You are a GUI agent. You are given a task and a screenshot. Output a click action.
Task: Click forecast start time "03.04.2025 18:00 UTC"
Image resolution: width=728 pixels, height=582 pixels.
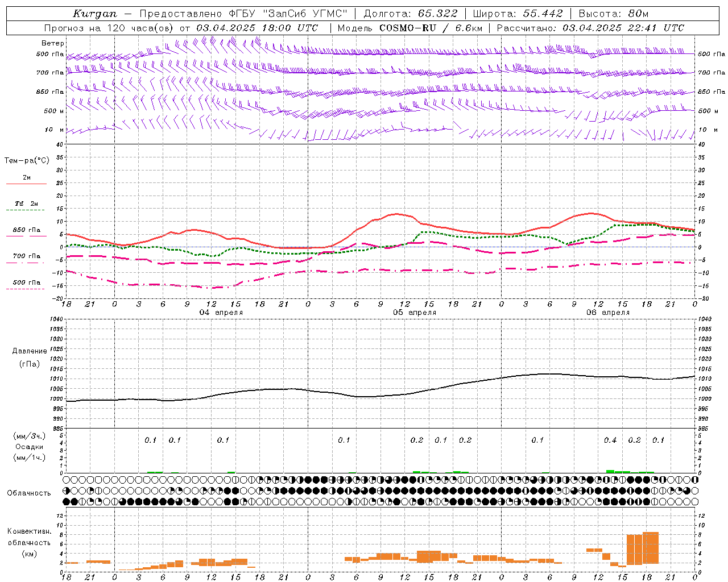pyautogui.click(x=257, y=28)
